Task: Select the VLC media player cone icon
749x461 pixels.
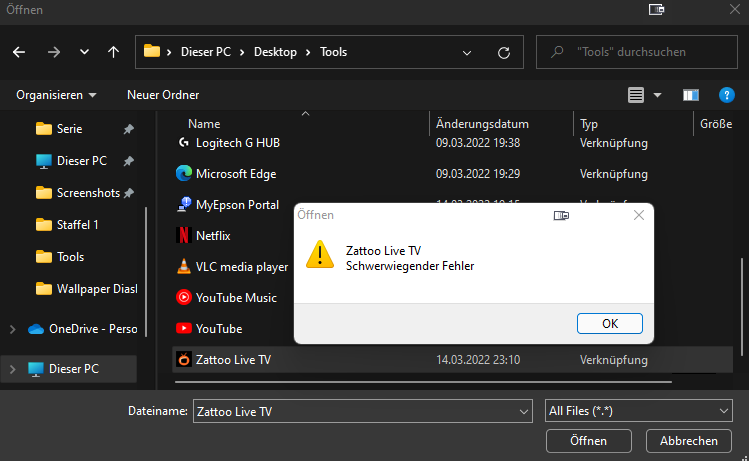Action: (x=183, y=266)
